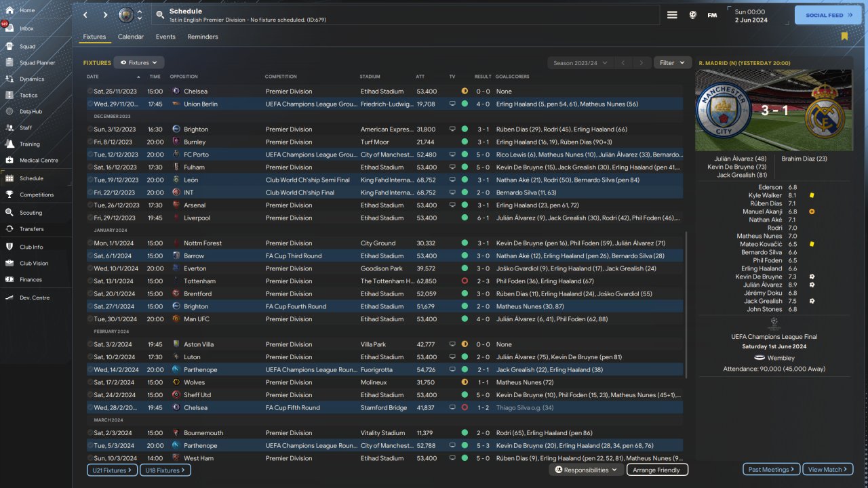Open the hamburger menu icon
The image size is (868, 488).
(x=672, y=15)
